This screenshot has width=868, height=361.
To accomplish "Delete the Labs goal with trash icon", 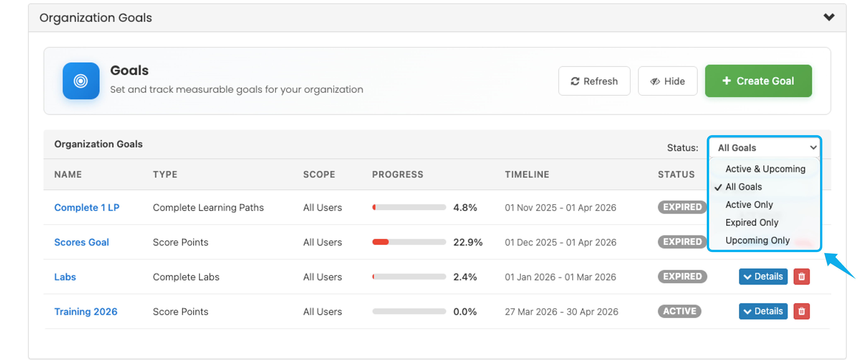I will 801,277.
